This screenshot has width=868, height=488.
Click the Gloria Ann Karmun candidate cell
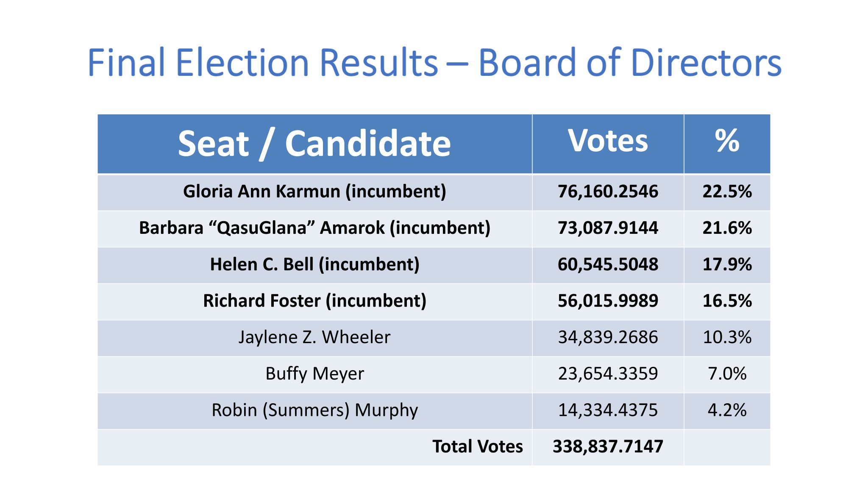click(314, 191)
